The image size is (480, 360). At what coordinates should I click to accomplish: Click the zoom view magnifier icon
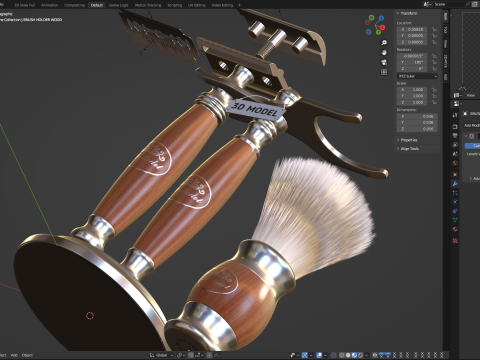pyautogui.click(x=384, y=43)
